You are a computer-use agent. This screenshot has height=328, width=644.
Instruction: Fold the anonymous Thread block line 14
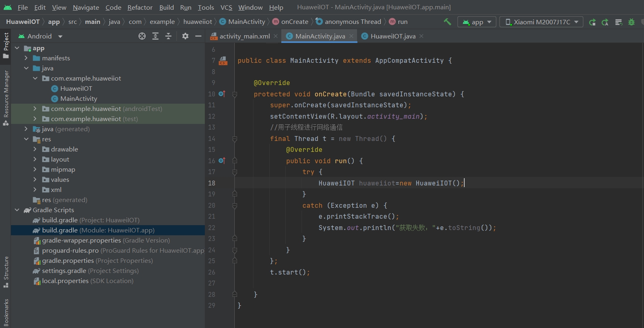tap(234, 139)
